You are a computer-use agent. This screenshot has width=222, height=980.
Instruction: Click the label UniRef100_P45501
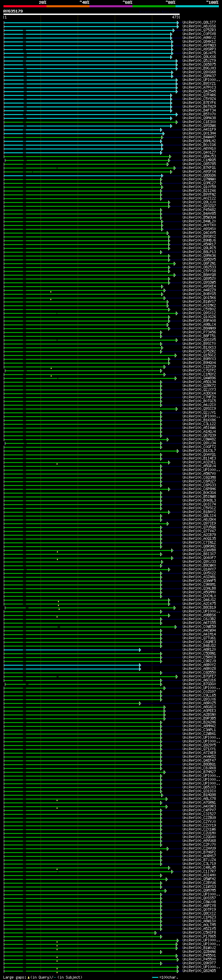199,955
